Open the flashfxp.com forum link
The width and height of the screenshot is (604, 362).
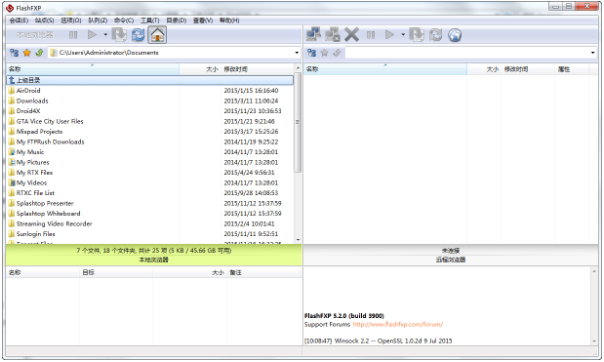coord(398,325)
